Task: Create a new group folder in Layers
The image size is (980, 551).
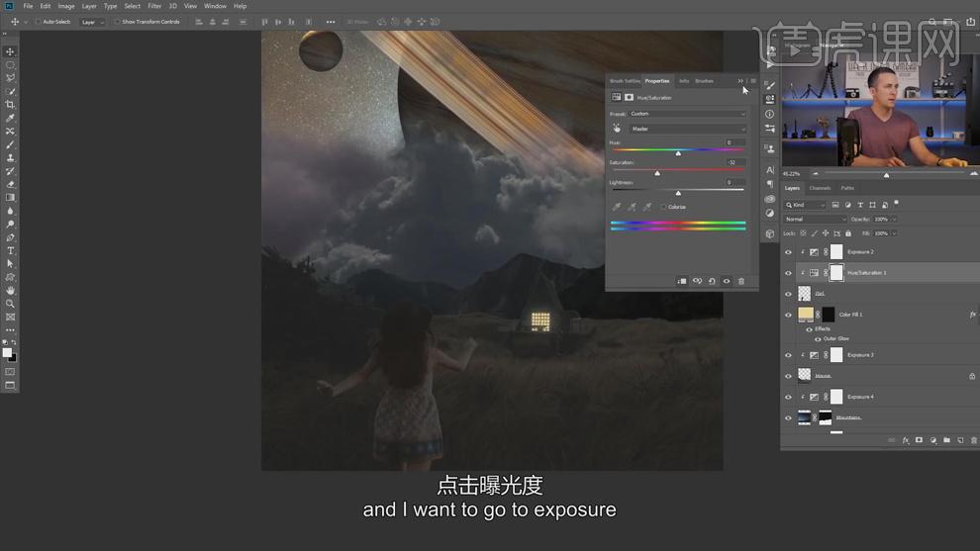Action: [x=947, y=440]
